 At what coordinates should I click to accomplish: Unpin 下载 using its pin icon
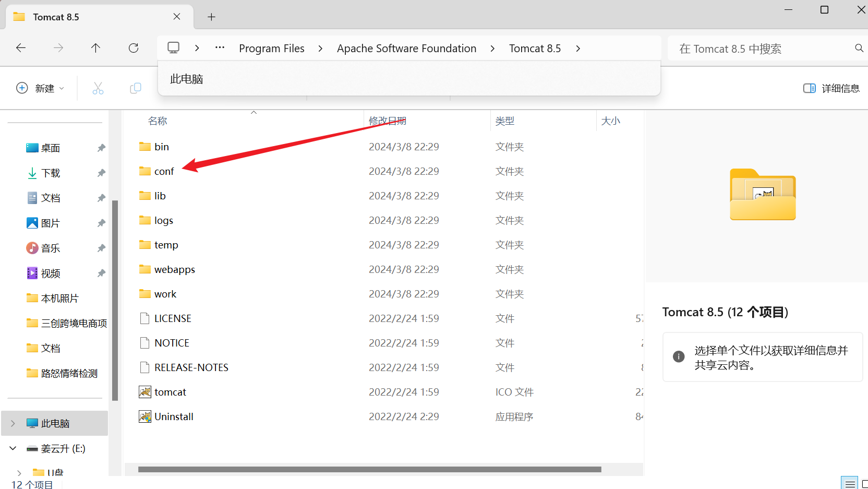click(x=101, y=173)
